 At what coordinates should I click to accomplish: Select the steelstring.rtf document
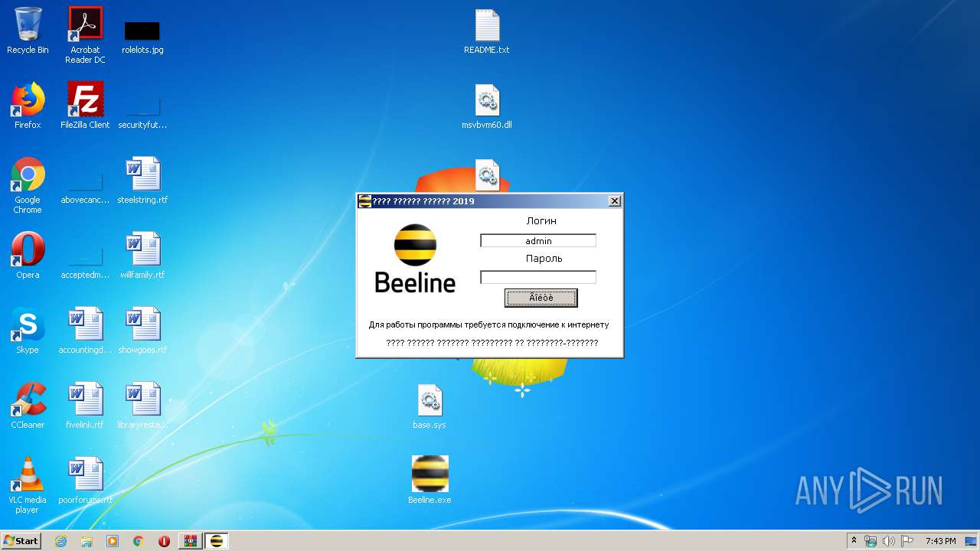(x=142, y=181)
